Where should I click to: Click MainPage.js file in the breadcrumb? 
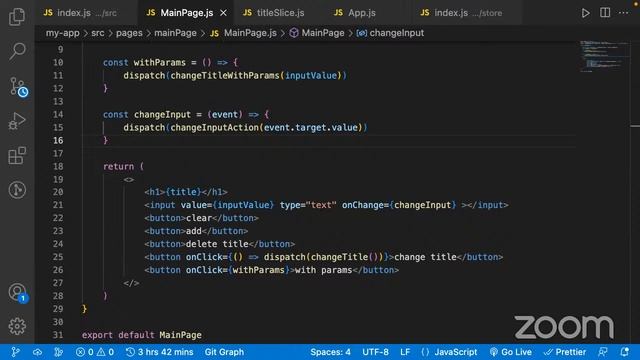244,33
